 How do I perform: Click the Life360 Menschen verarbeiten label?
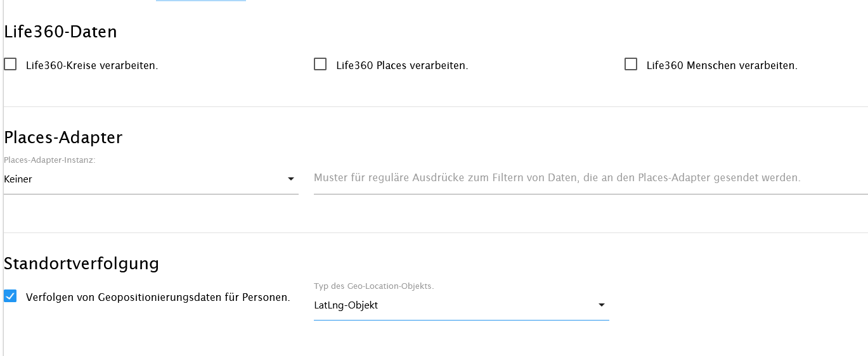click(x=722, y=65)
